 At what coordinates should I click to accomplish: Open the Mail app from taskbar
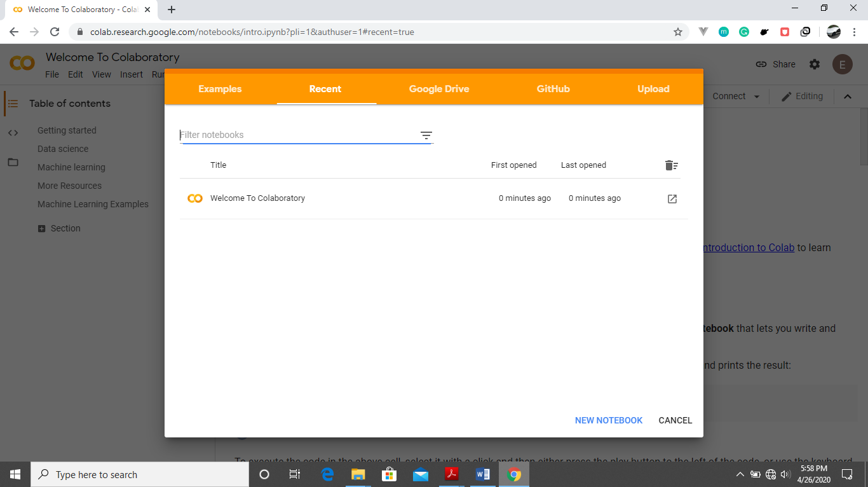pyautogui.click(x=420, y=474)
